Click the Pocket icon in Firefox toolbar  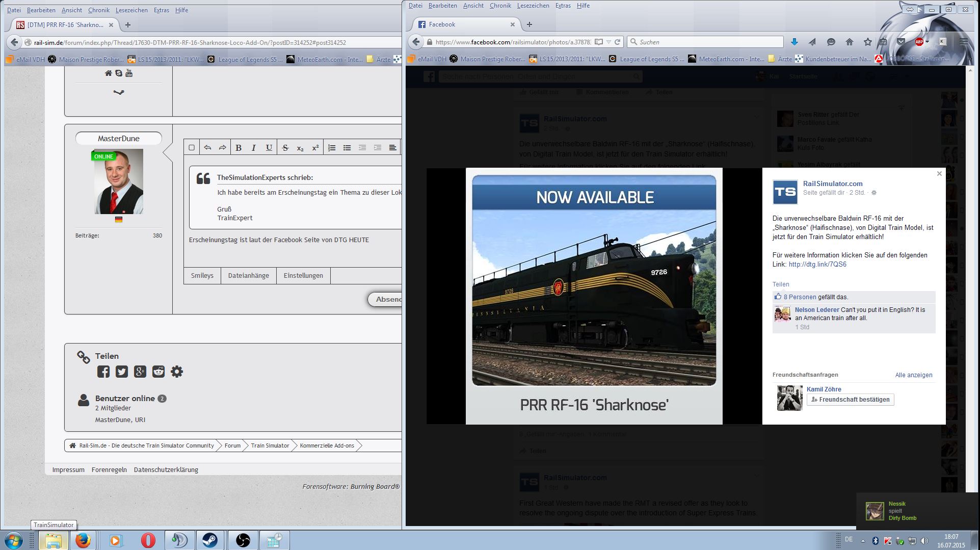point(901,42)
